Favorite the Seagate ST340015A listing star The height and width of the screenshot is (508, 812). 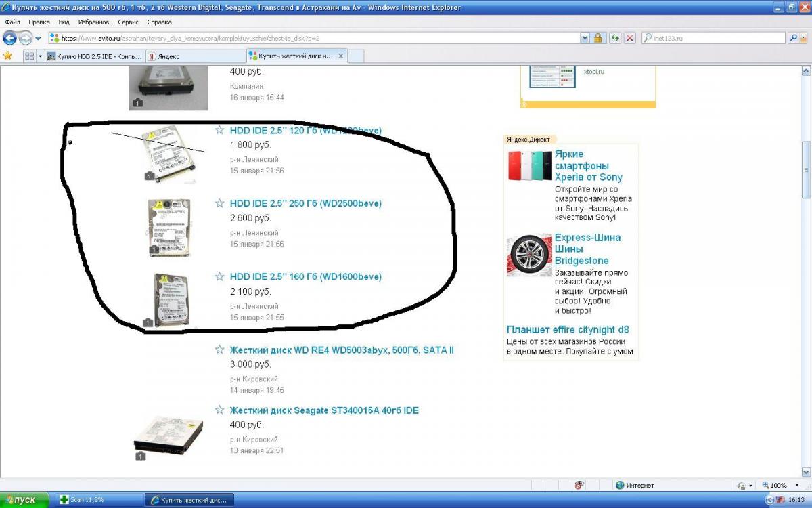click(x=219, y=410)
